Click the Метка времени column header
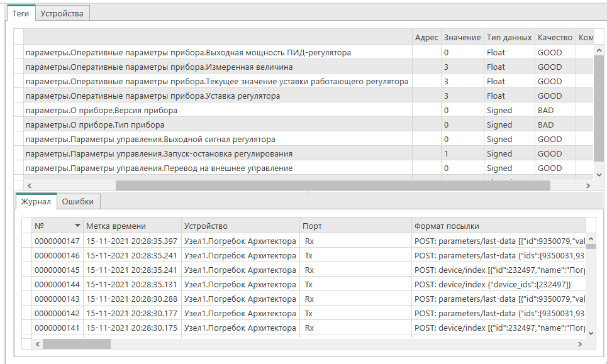 [x=116, y=226]
